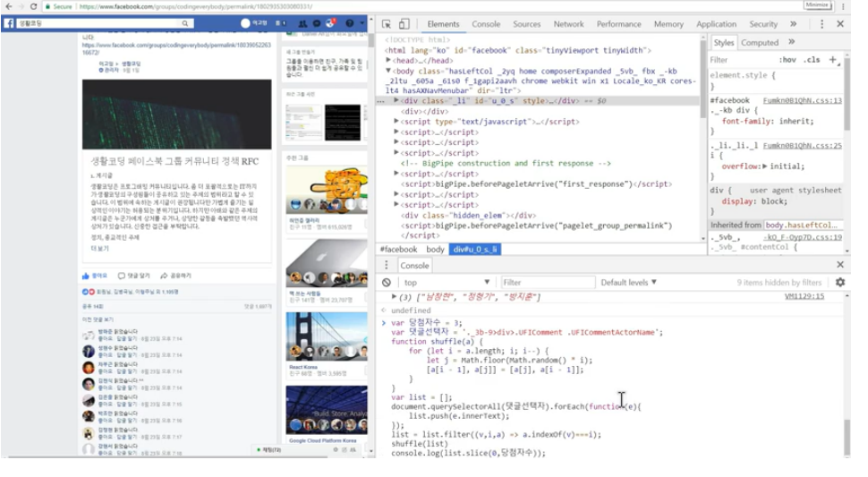Toggle the :hov element state button
Image resolution: width=868 pixels, height=477 pixels.
[x=787, y=60]
